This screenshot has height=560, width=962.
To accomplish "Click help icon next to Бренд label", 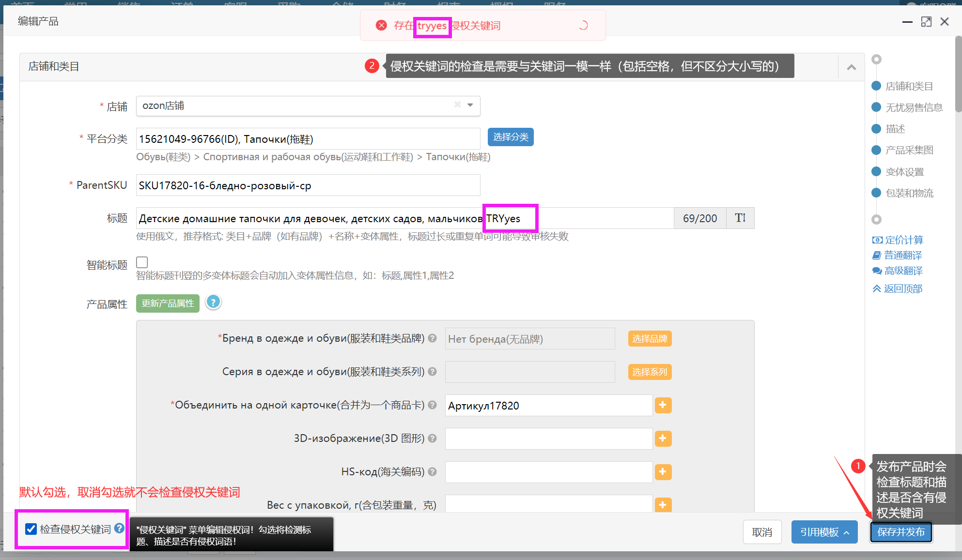I will click(433, 338).
